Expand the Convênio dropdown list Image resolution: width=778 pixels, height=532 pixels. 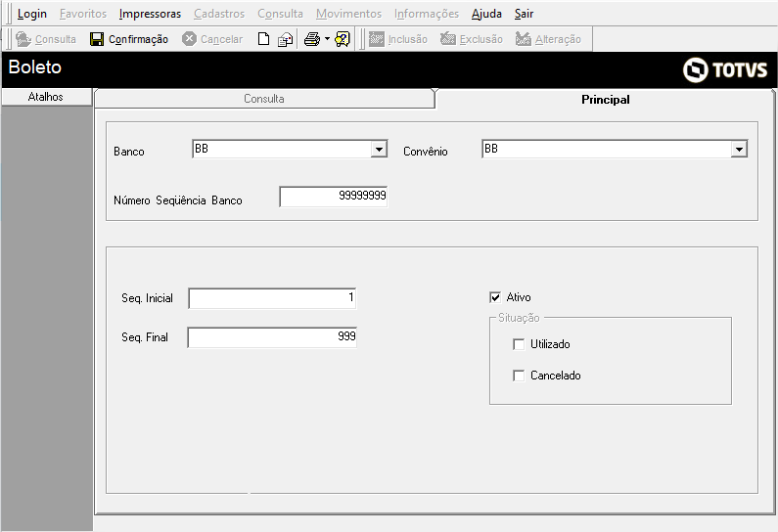pos(739,150)
